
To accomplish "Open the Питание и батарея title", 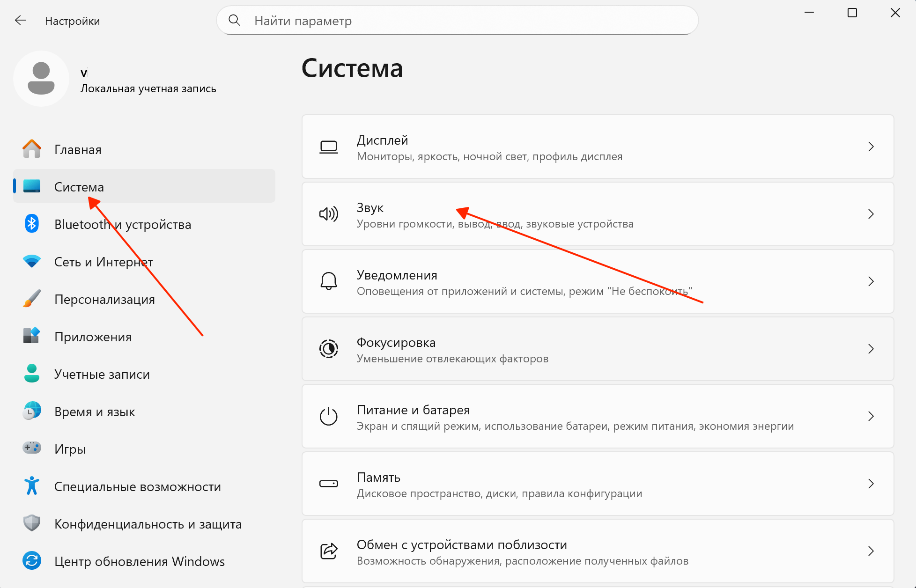I will [413, 410].
